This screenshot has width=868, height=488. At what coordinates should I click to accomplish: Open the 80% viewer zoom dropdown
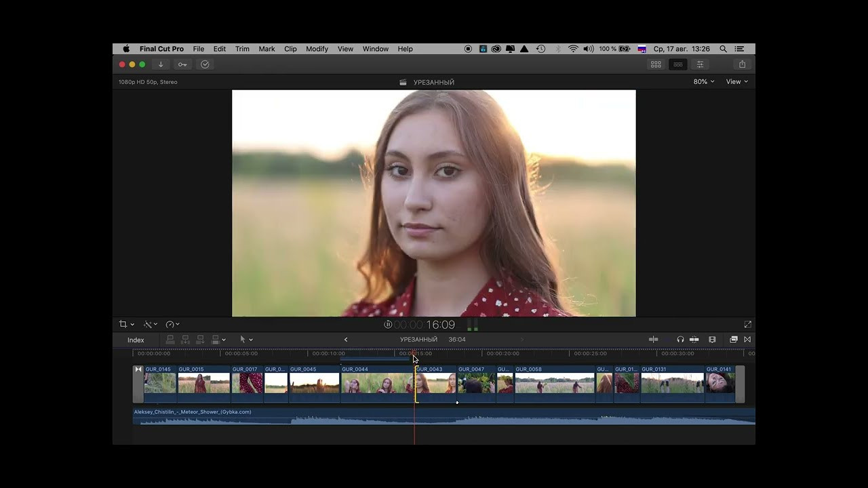[x=703, y=81]
